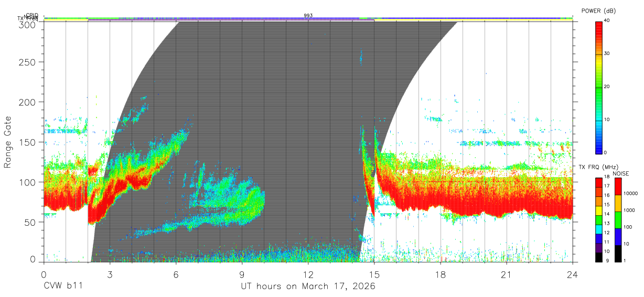Select the cyan 12-13 MHz TX FRQ segment
The height and width of the screenshot is (297, 644).
[x=599, y=229]
